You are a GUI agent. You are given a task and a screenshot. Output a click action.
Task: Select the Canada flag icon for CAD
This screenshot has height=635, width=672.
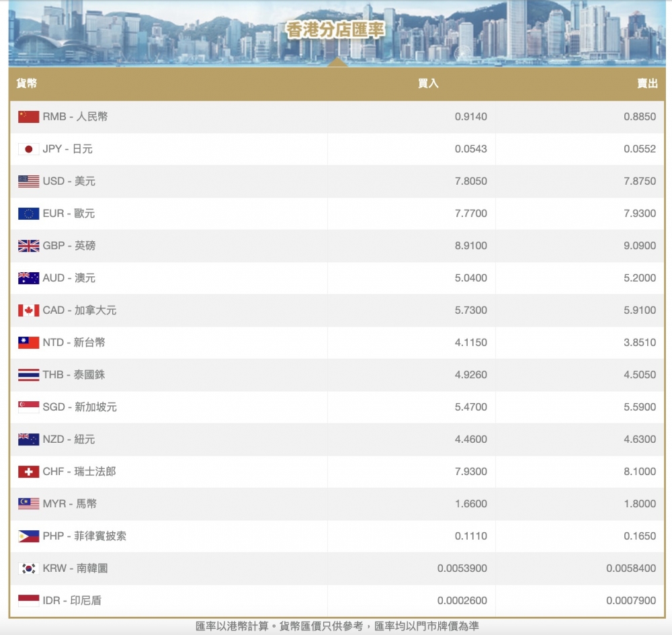point(28,310)
